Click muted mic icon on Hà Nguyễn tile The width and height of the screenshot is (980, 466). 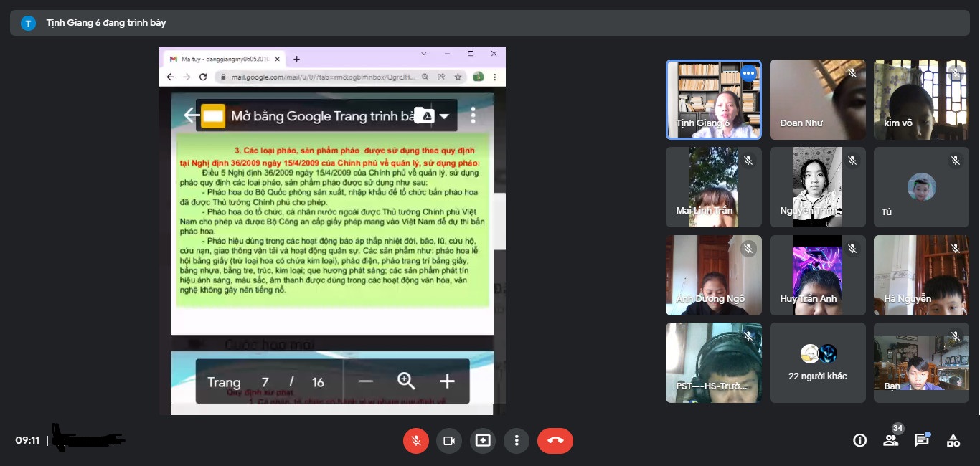pyautogui.click(x=956, y=249)
